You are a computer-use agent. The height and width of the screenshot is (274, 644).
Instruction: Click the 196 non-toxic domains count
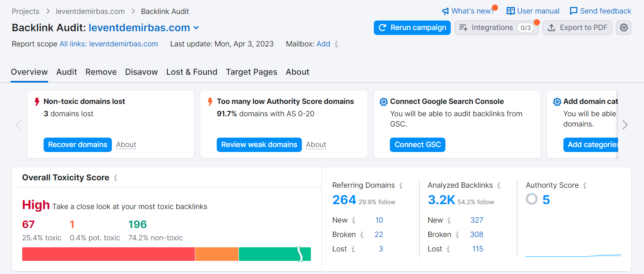(137, 224)
